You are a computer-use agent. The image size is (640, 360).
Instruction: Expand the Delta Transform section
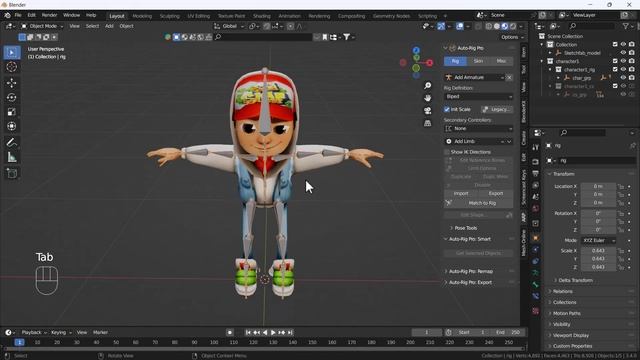point(575,280)
